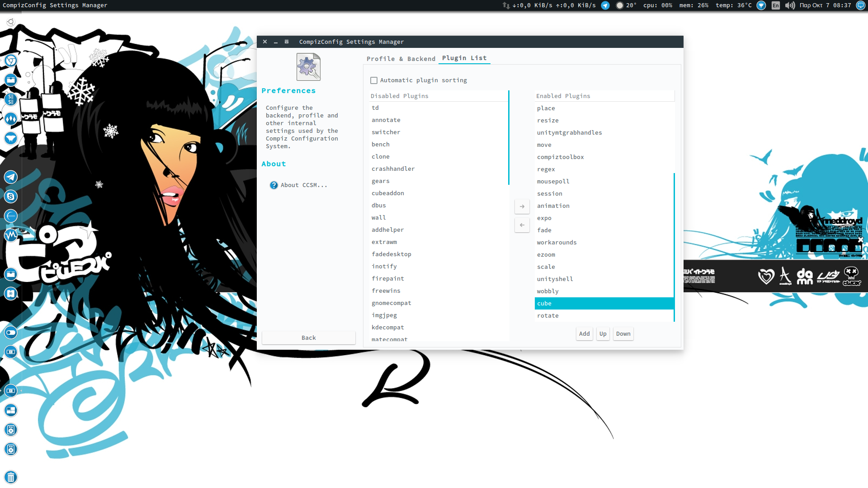Click the Telegram tray indicator

[605, 5]
